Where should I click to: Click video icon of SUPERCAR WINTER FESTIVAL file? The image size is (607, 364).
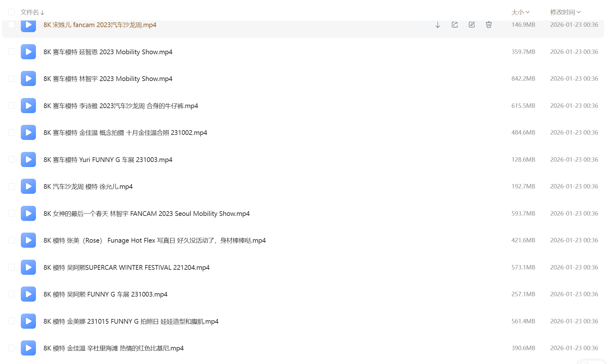[28, 267]
